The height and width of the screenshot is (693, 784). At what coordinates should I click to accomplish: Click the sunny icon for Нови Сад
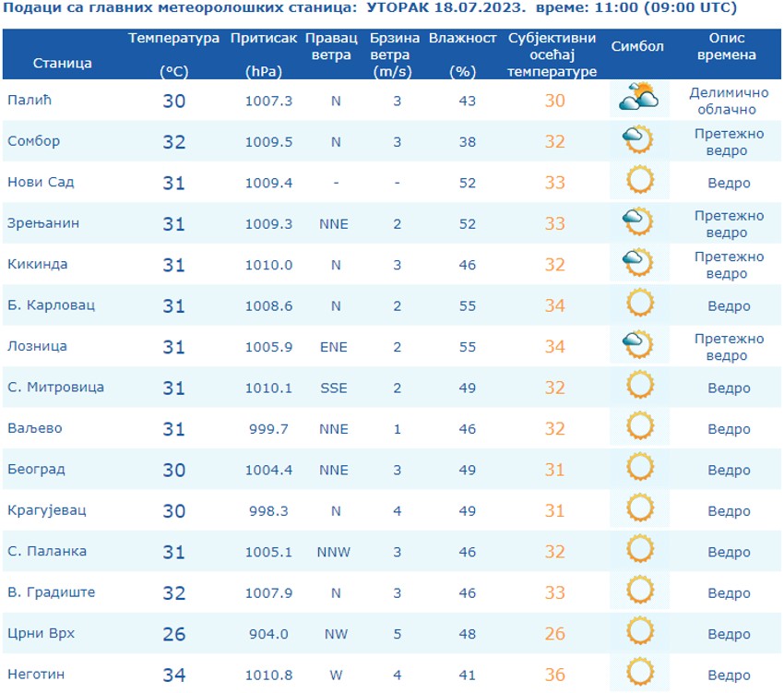pos(640,179)
